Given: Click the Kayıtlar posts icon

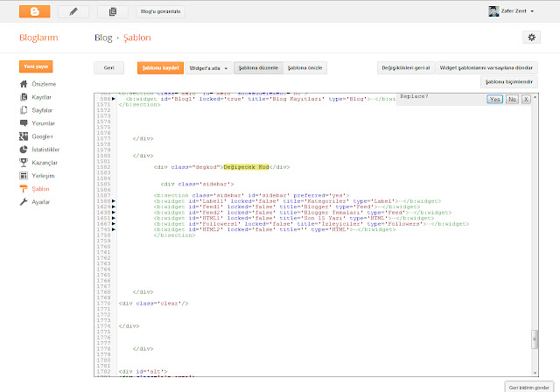Looking at the screenshot, I should (24, 97).
